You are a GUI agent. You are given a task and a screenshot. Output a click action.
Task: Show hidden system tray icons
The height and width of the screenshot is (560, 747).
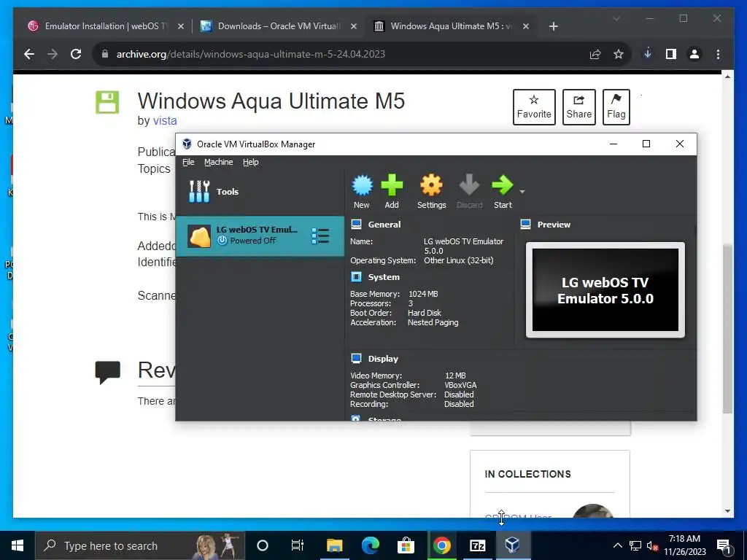click(x=617, y=545)
